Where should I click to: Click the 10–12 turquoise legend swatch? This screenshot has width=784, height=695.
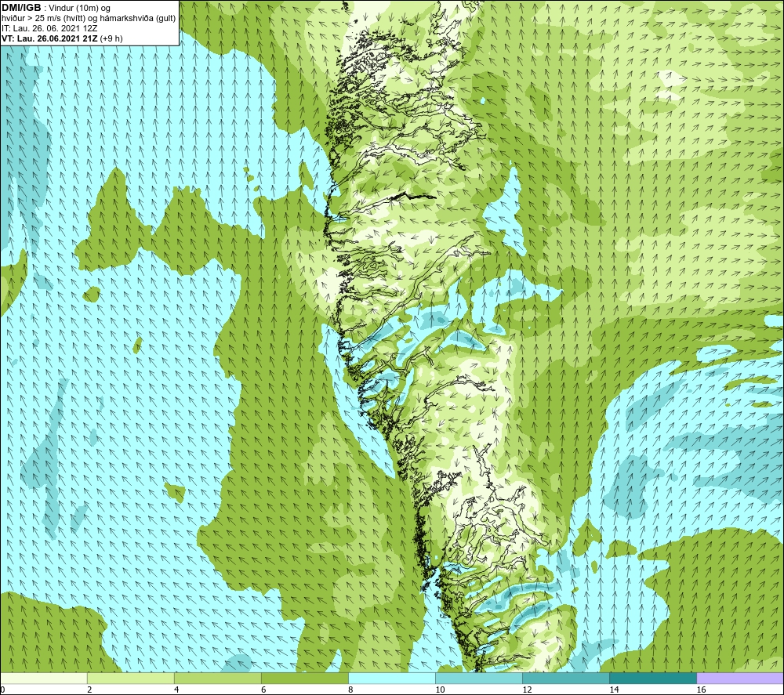coord(479,678)
